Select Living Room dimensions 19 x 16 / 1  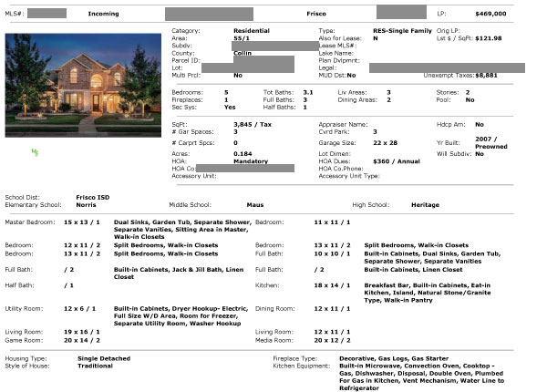point(82,332)
